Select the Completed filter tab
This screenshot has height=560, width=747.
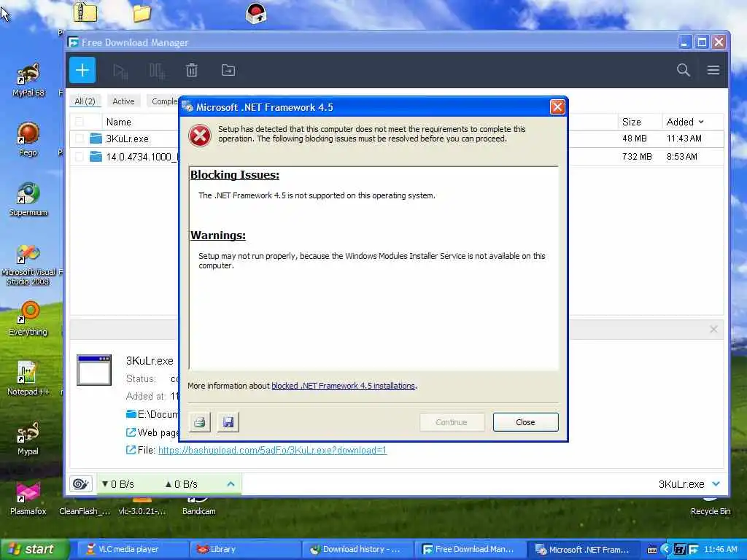(x=163, y=101)
